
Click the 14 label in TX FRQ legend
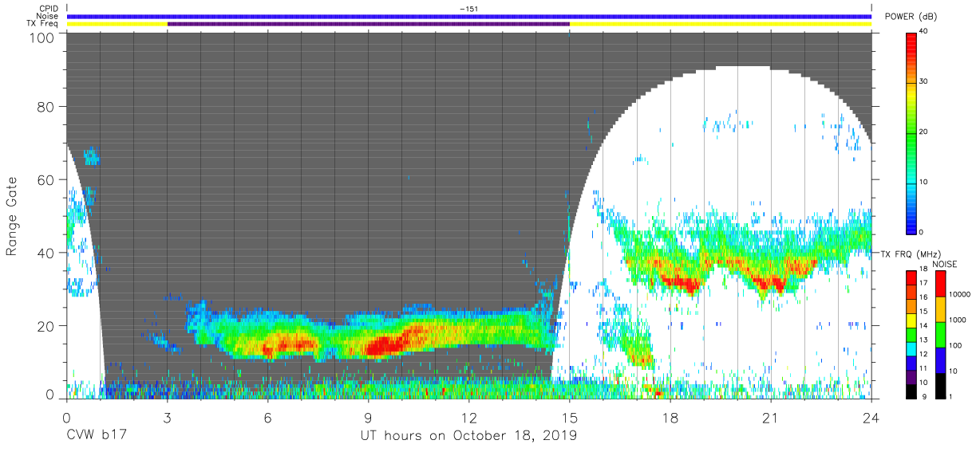click(x=923, y=326)
